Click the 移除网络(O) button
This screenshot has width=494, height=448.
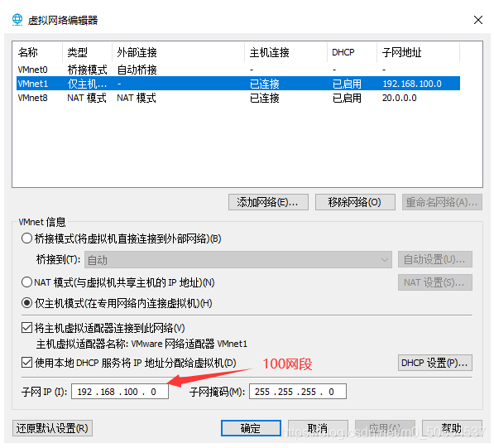(x=355, y=202)
